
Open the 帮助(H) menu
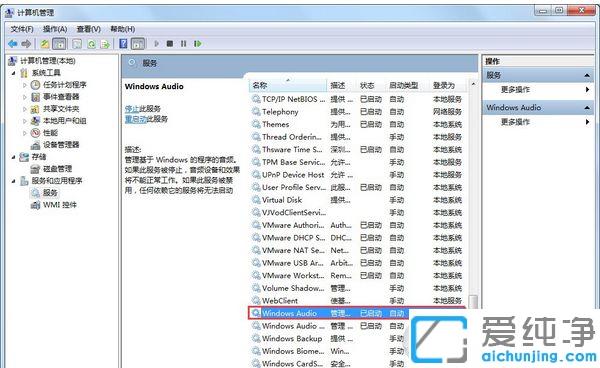(122, 29)
